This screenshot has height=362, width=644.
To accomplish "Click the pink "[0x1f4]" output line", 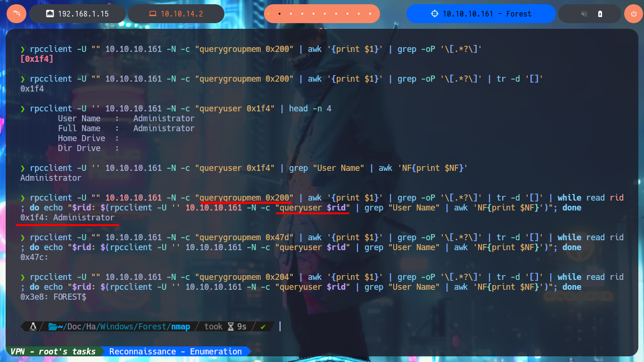I will [37, 59].
